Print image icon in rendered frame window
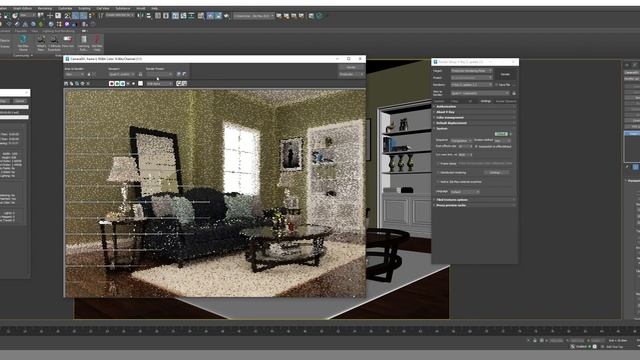This screenshot has height=360, width=640. (82, 83)
